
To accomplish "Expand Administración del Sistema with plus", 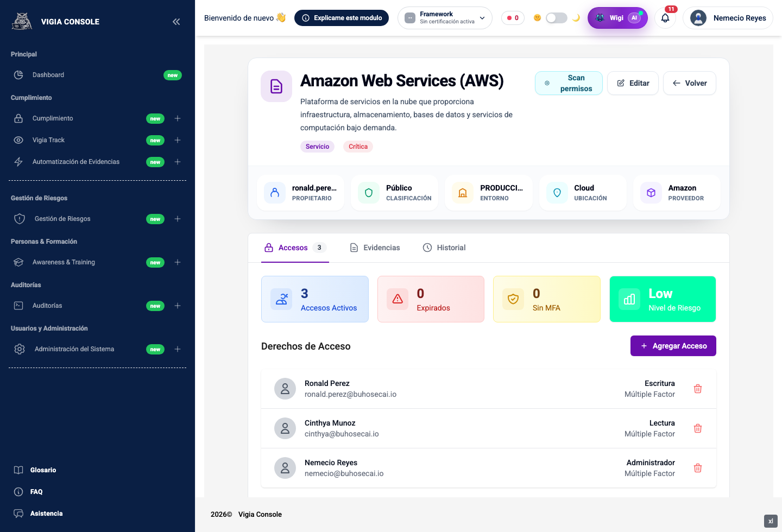I will 178,349.
